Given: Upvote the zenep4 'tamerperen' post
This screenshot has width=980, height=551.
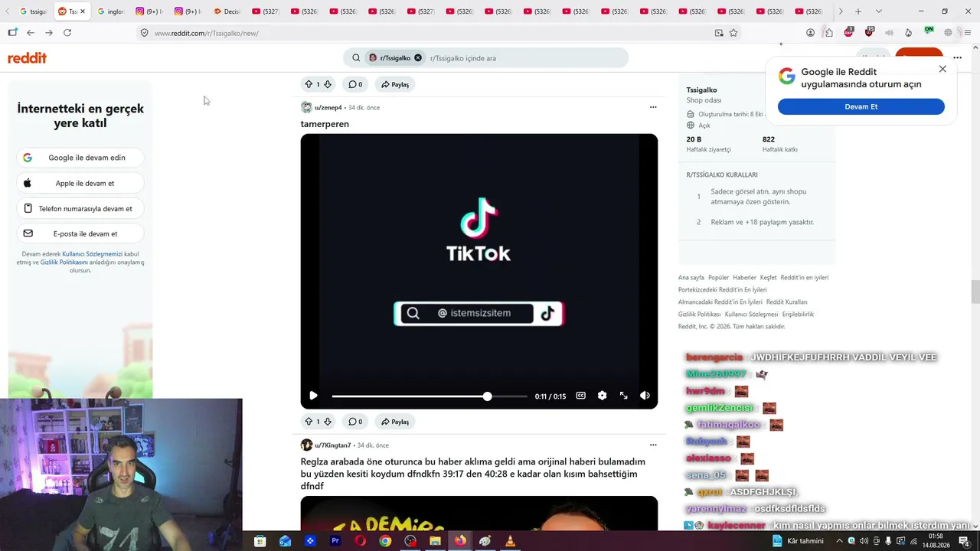Looking at the screenshot, I should click(309, 421).
